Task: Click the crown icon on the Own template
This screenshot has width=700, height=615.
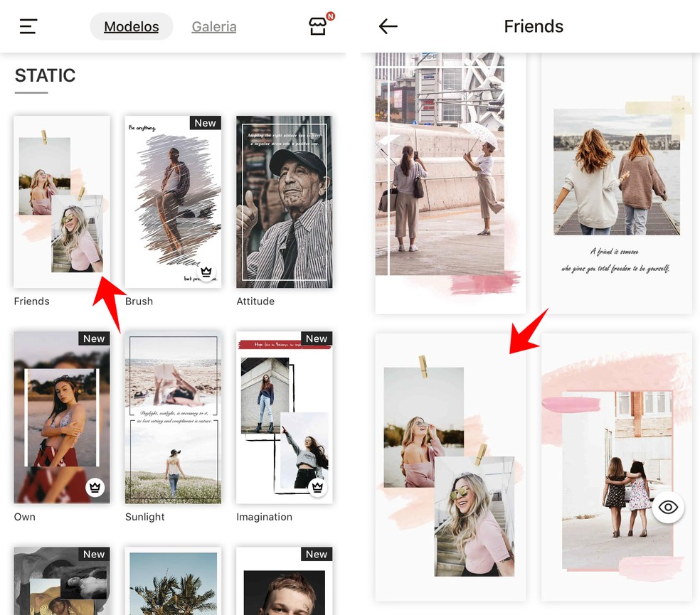Action: click(x=95, y=488)
